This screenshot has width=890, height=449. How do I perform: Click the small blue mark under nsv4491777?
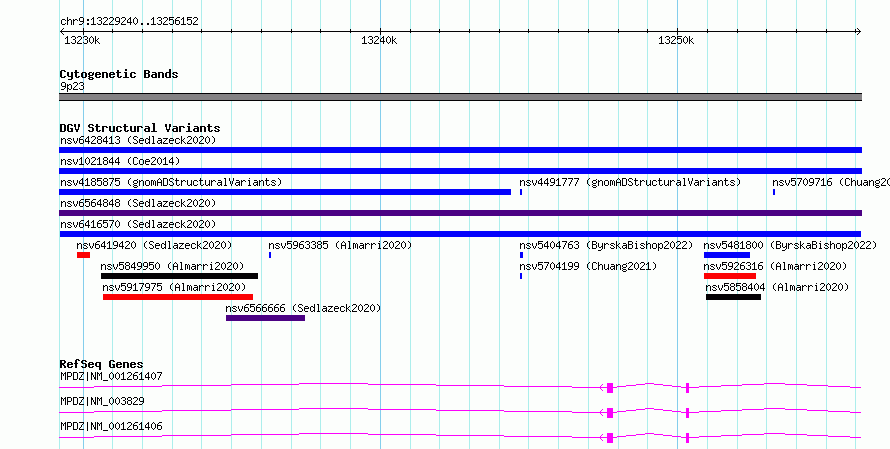[521, 192]
